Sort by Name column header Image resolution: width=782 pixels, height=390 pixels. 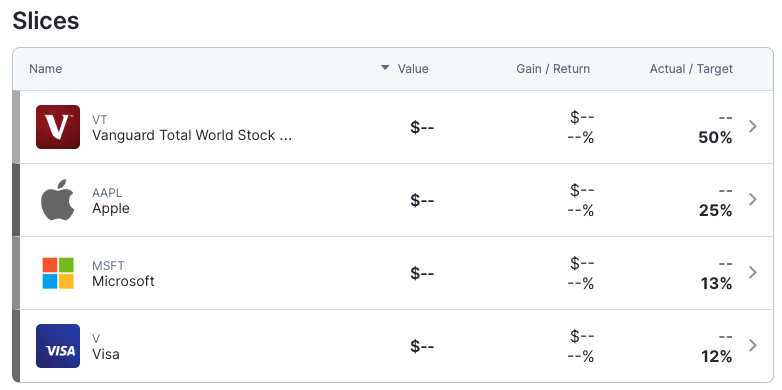click(x=45, y=69)
